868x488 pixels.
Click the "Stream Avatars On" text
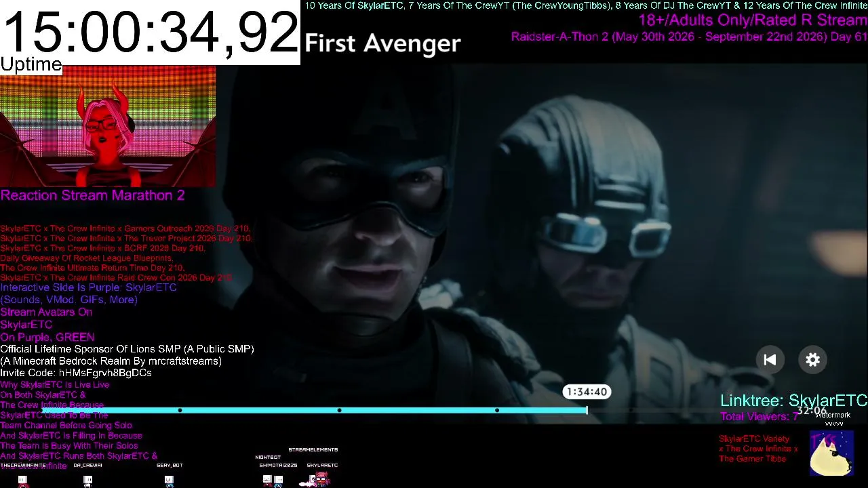(46, 312)
